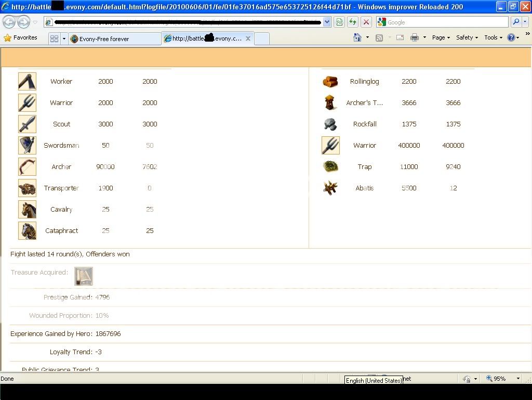Expand the address bar history dropdown
Screen dimensions: 532x400
tap(327, 22)
